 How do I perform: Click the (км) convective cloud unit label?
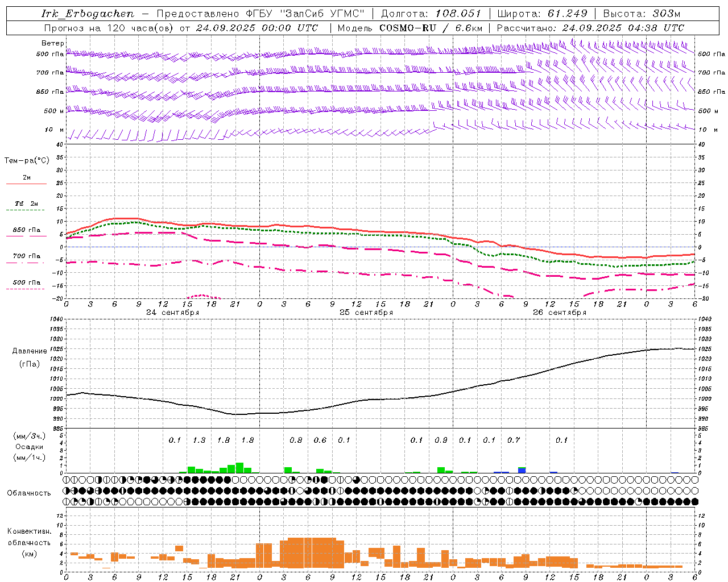[x=30, y=554]
